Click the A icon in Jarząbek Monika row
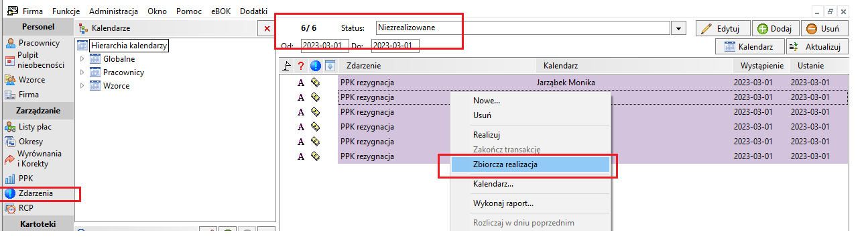Screen dimensions: 868x245 pyautogui.click(x=301, y=83)
